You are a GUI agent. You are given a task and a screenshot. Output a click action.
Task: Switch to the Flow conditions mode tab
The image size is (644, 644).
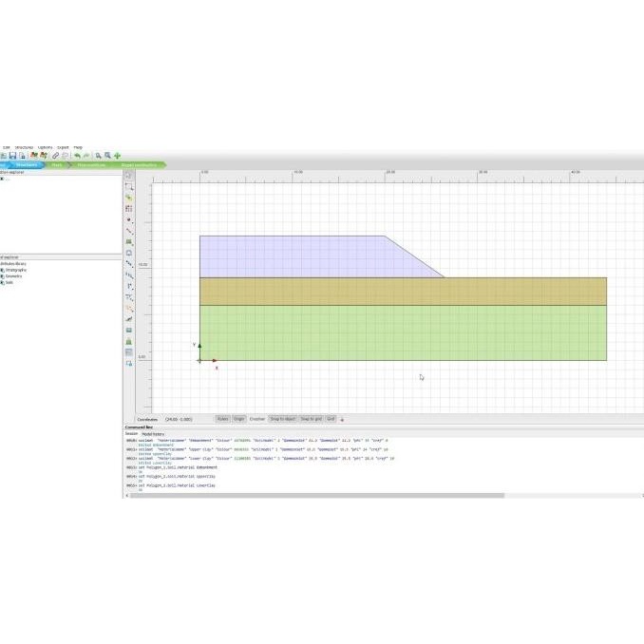(91, 164)
